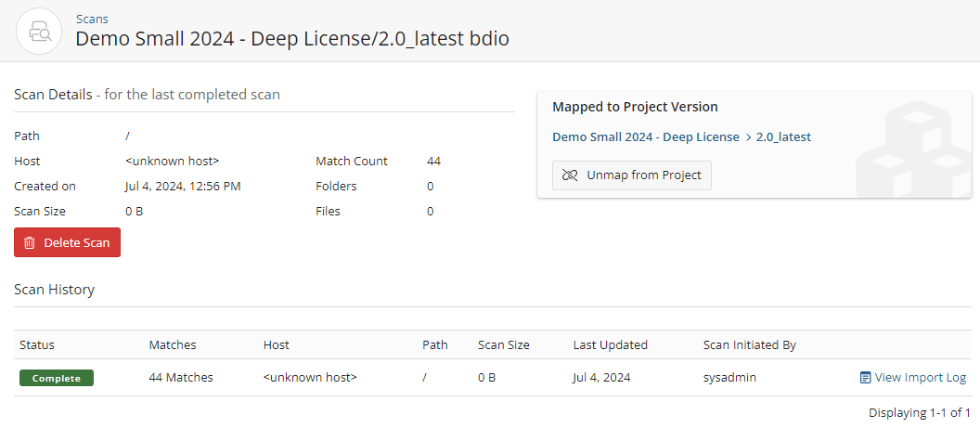
Task: Click the trash icon on Delete Scan
Action: tap(30, 242)
